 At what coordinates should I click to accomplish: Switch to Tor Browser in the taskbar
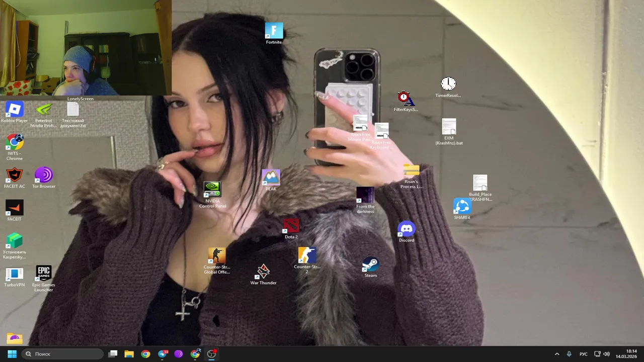coord(179,354)
